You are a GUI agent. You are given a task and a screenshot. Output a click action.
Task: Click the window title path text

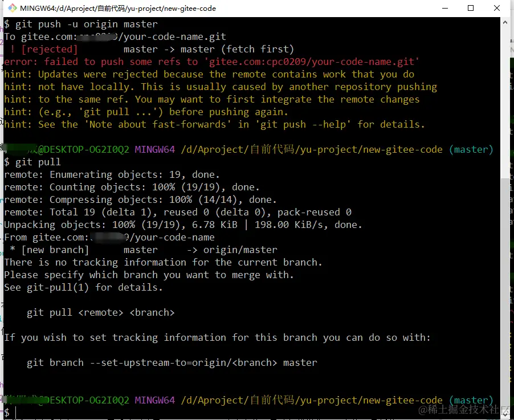click(x=118, y=9)
